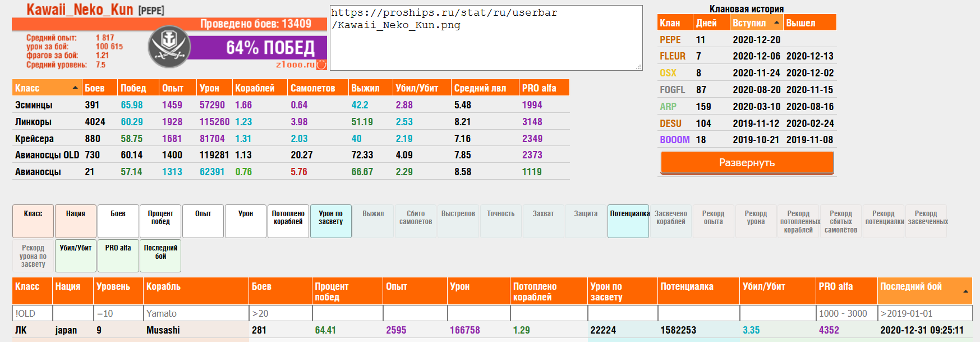The width and height of the screenshot is (980, 342).
Task: Sort the ships table by Корабль
Action: pos(196,291)
